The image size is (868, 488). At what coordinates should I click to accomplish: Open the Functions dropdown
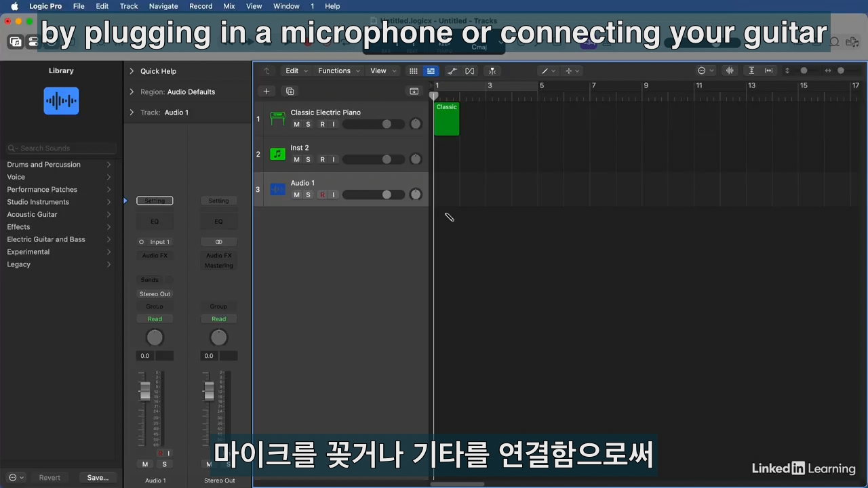339,71
